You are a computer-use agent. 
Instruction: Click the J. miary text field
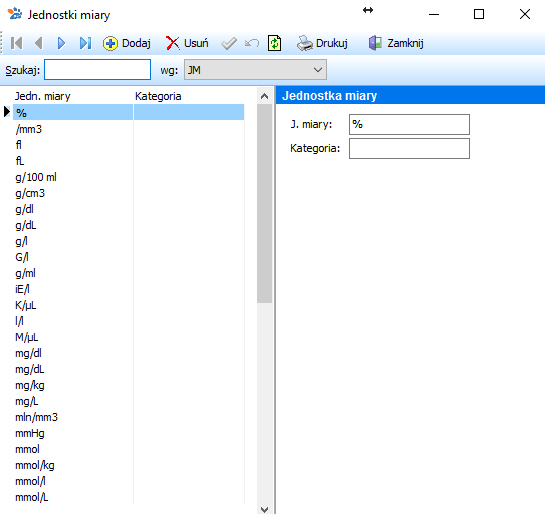[x=409, y=124]
